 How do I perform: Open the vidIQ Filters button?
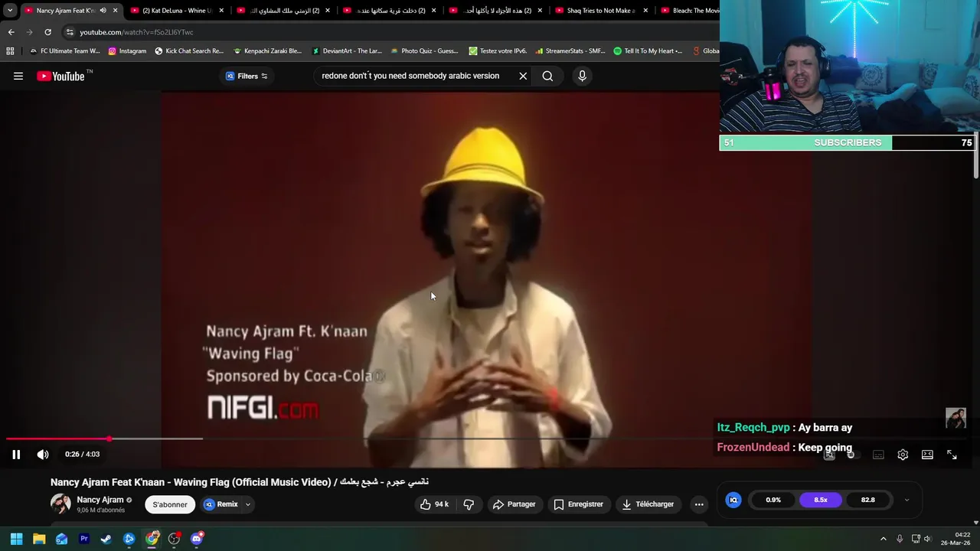click(246, 76)
